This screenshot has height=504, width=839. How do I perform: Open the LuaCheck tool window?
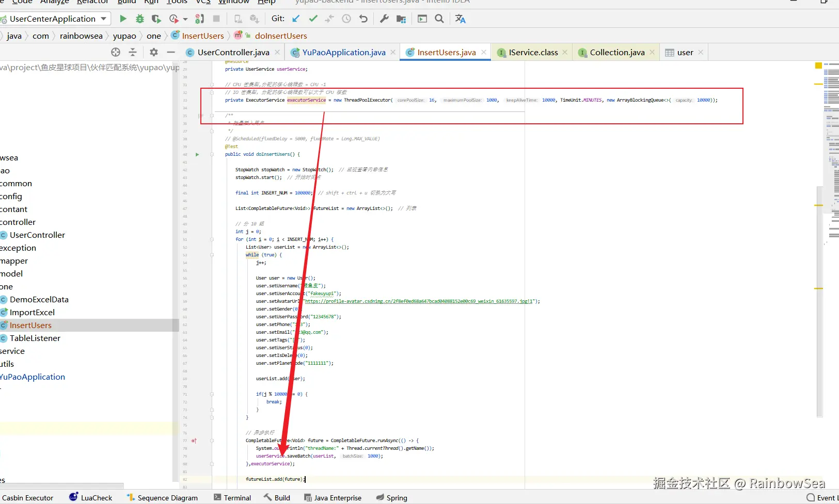click(91, 498)
